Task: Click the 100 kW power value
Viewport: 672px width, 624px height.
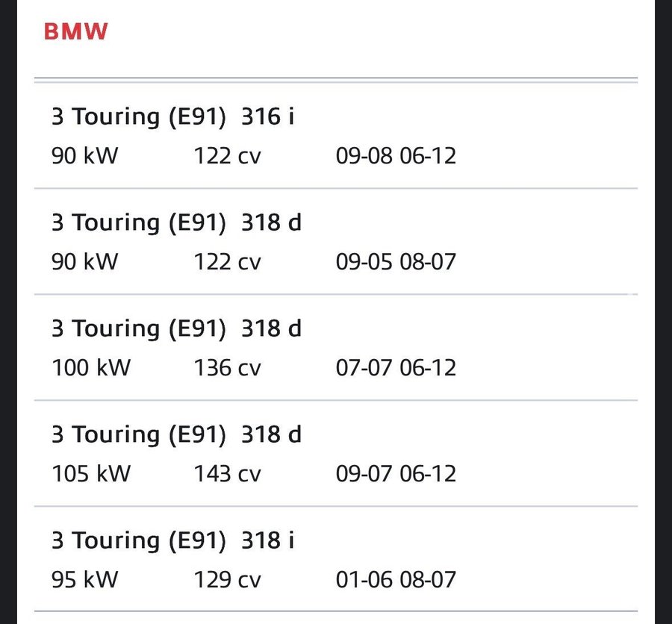Action: (x=90, y=368)
